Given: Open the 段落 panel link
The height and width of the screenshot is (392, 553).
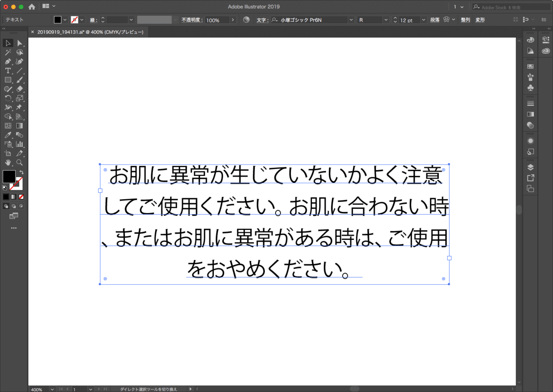Looking at the screenshot, I should pyautogui.click(x=435, y=19).
